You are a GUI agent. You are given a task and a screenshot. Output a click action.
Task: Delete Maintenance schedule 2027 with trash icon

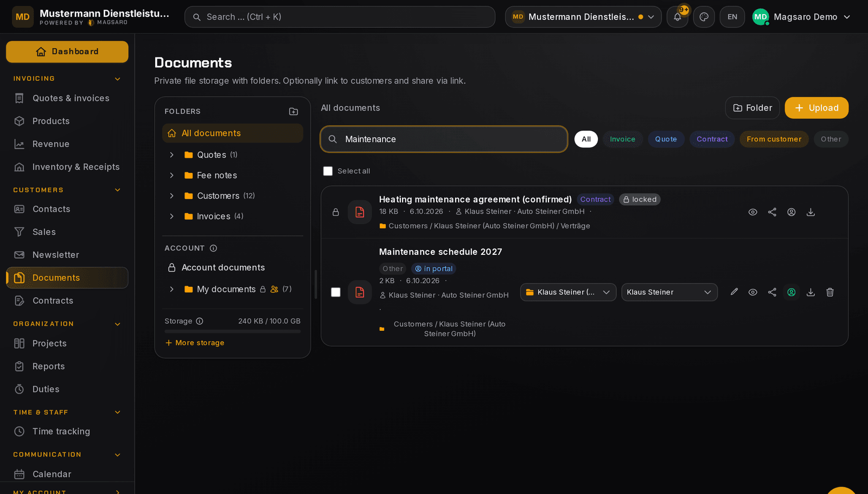830,292
